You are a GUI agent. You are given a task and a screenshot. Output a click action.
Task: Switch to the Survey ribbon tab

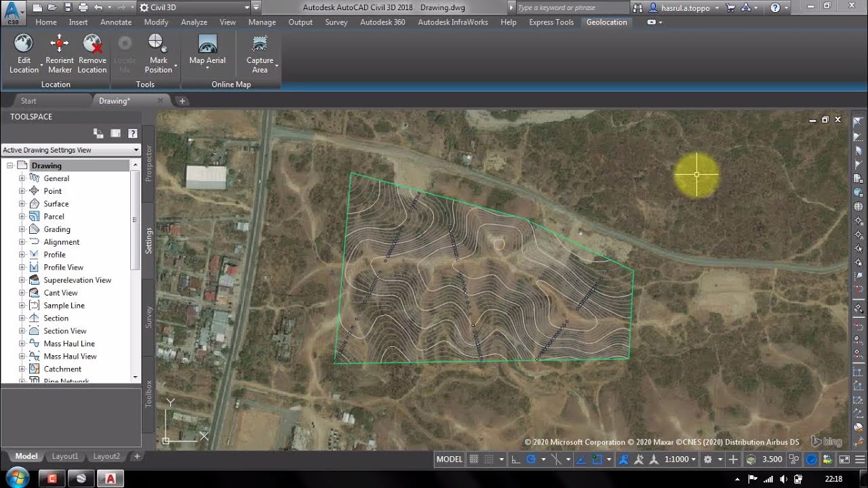336,22
